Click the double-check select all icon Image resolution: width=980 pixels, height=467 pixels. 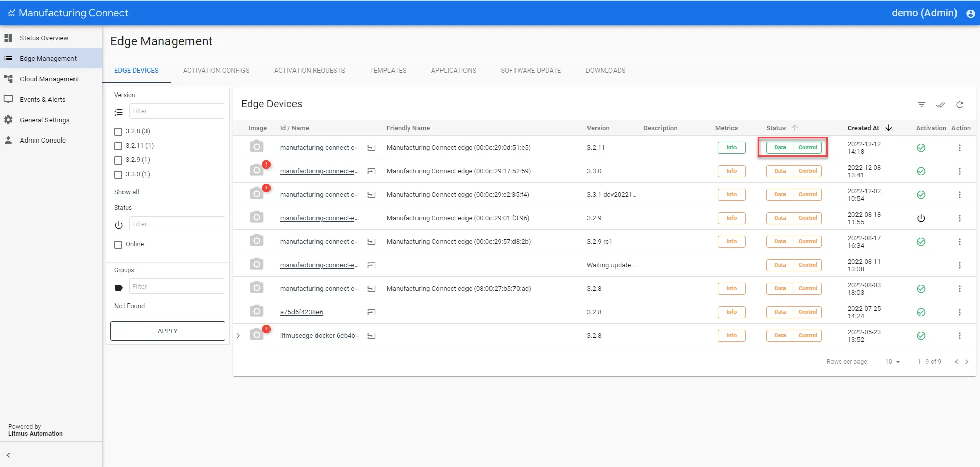pos(940,105)
